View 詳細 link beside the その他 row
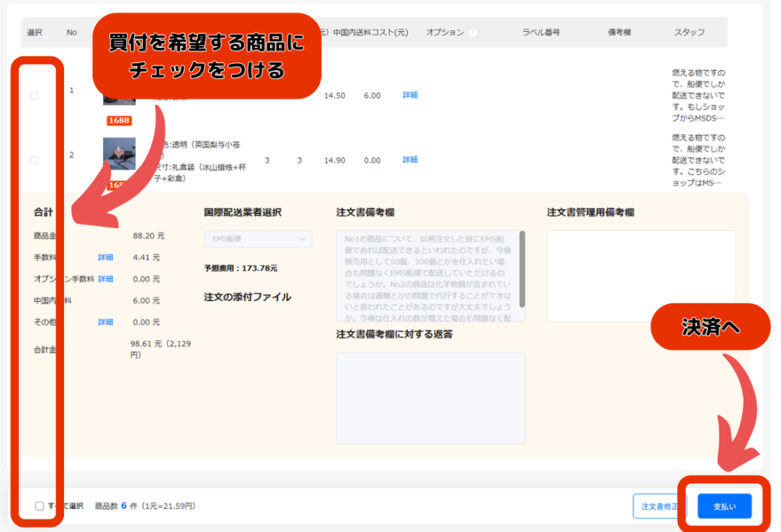 (x=105, y=322)
